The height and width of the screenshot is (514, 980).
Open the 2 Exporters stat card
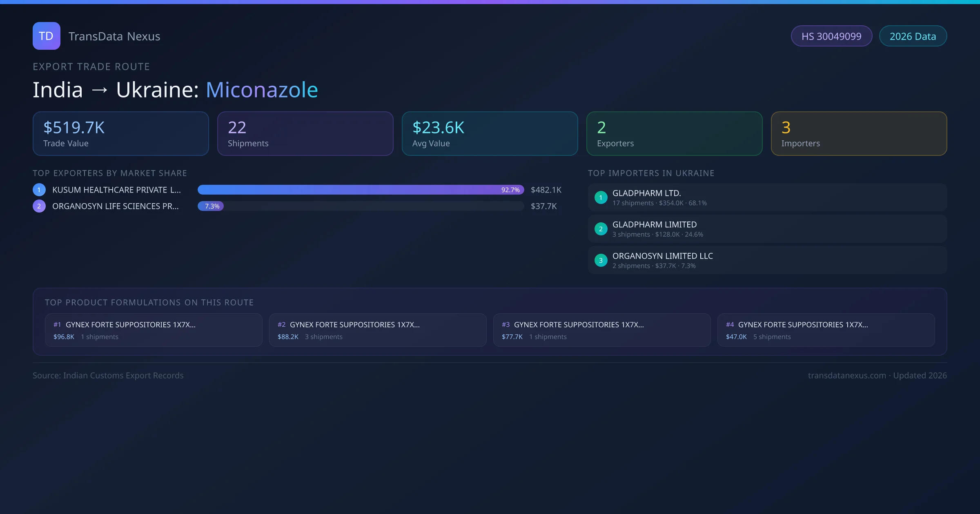pyautogui.click(x=674, y=133)
